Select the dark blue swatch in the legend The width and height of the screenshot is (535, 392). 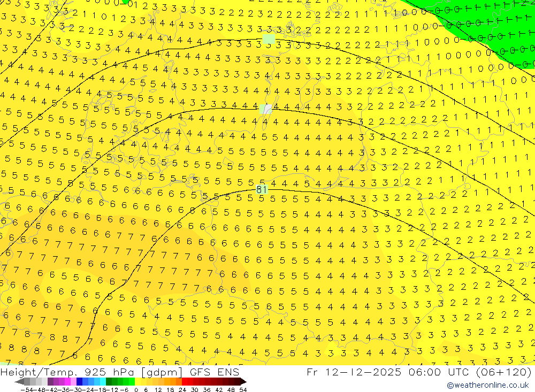[x=79, y=382]
